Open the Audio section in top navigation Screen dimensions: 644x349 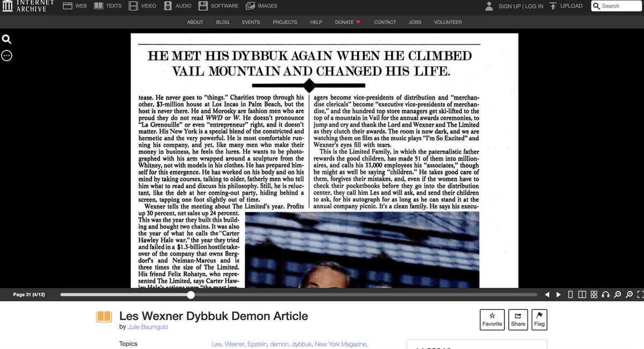pos(177,6)
